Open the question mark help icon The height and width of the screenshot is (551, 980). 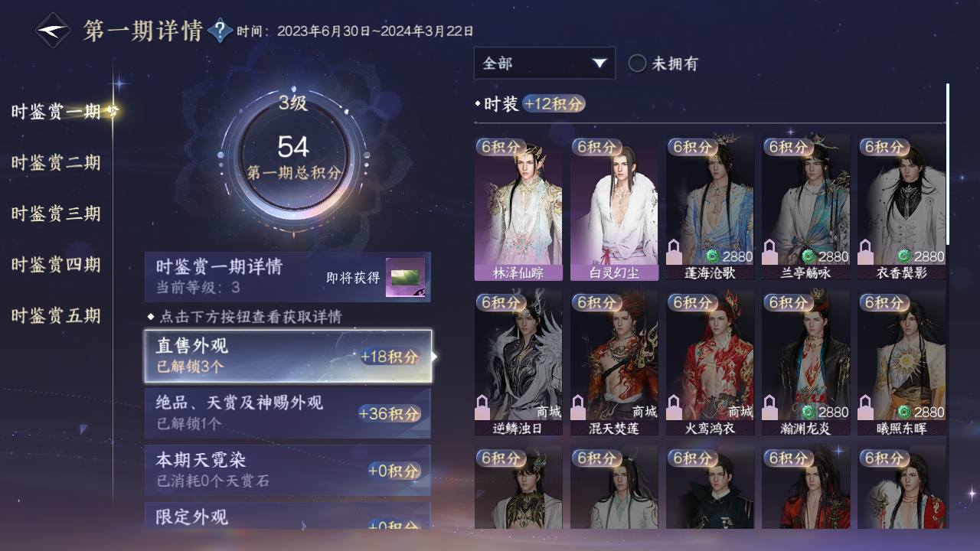click(220, 31)
